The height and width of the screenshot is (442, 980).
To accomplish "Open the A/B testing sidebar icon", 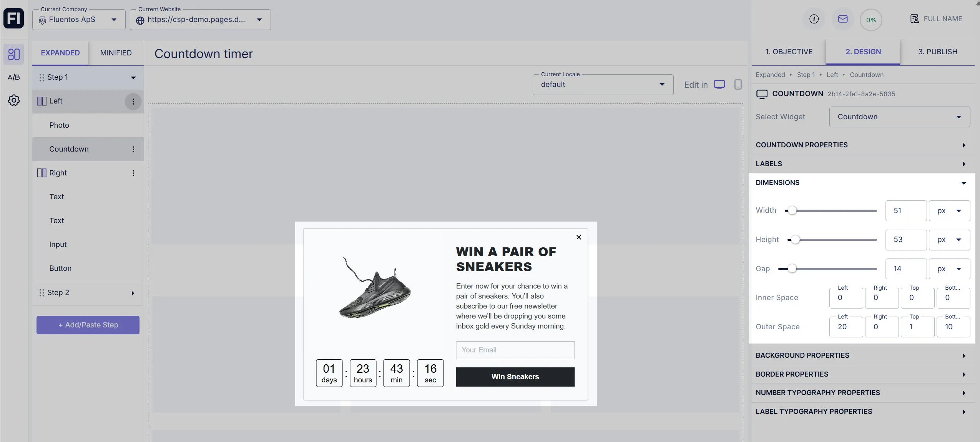I will pyautogui.click(x=14, y=77).
